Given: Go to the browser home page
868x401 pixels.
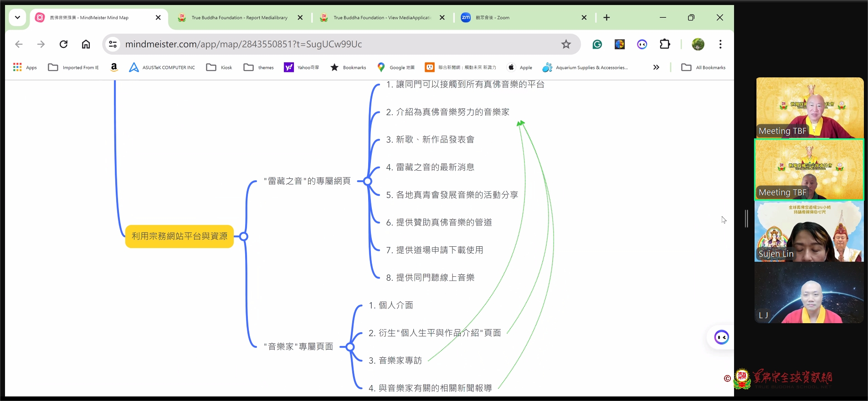Looking at the screenshot, I should click(86, 44).
